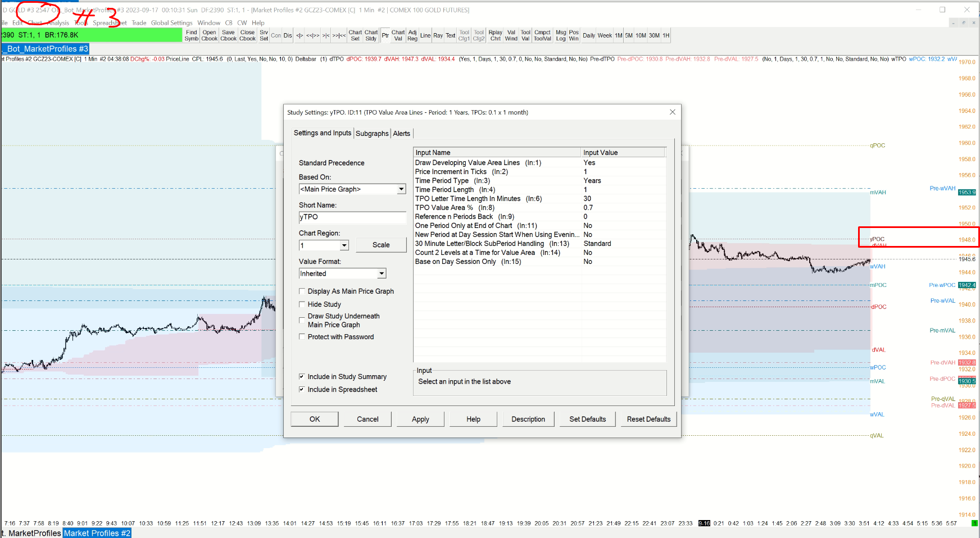Click the <|> bar spacing button
The width and height of the screenshot is (980, 538).
pos(300,35)
